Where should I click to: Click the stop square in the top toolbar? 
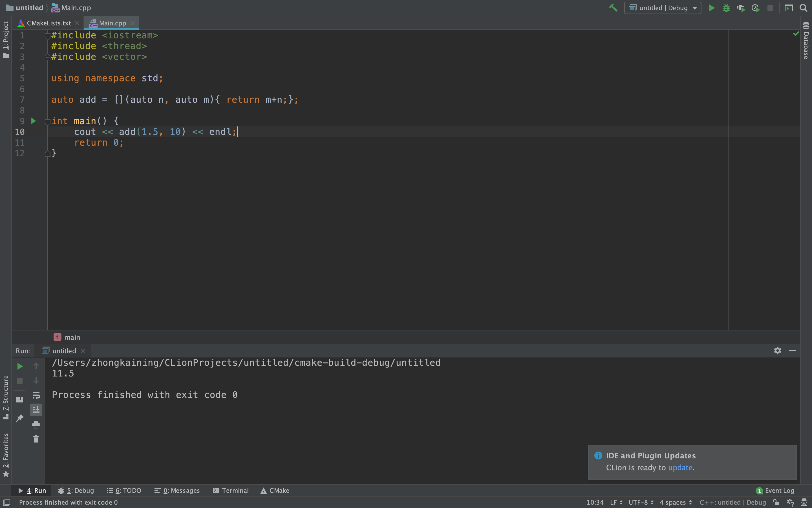[x=770, y=8]
